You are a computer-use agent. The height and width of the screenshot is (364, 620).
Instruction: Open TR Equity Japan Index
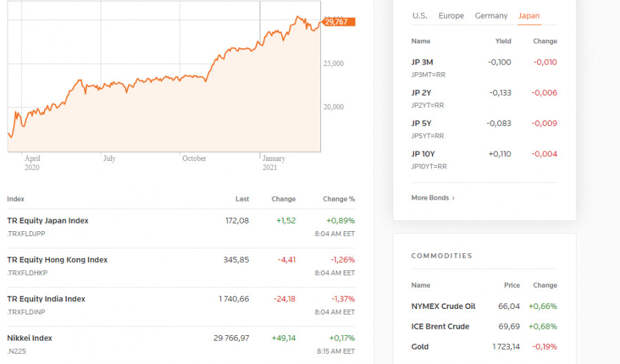click(48, 221)
